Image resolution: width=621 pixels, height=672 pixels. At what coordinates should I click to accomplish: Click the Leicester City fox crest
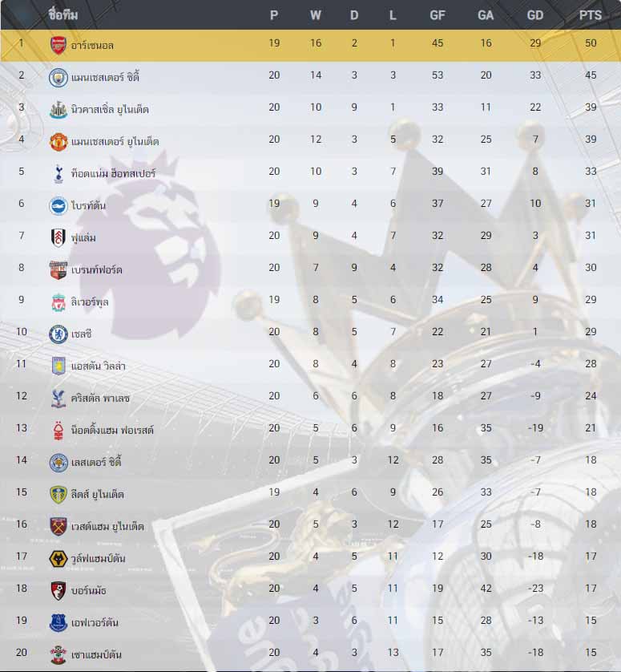[x=58, y=463]
